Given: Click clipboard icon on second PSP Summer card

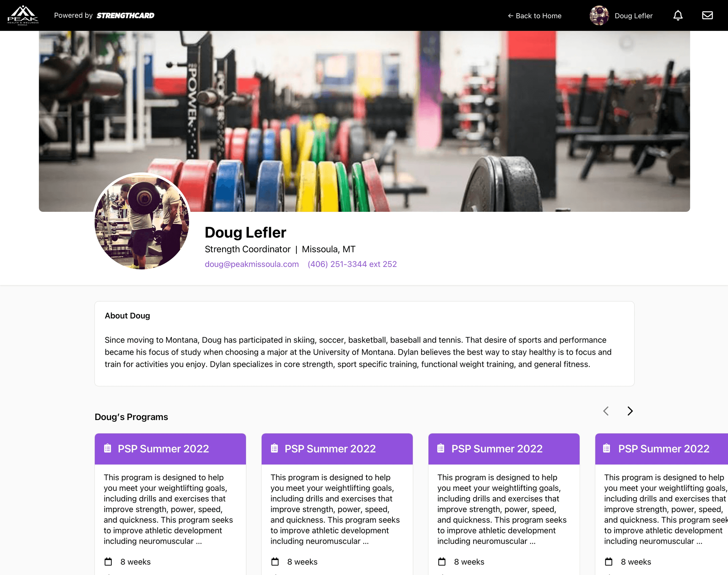Looking at the screenshot, I should [274, 448].
